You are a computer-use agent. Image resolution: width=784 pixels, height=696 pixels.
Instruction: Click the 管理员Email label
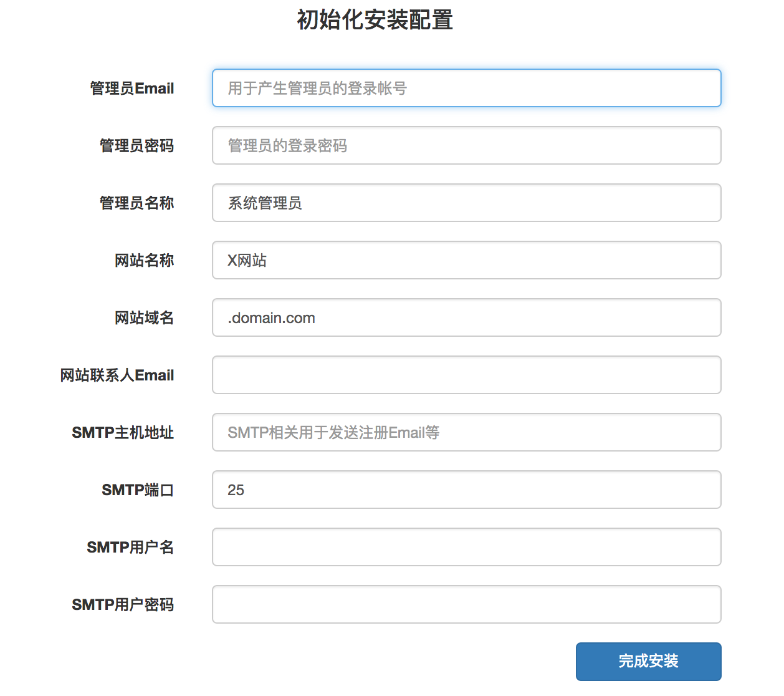132,89
